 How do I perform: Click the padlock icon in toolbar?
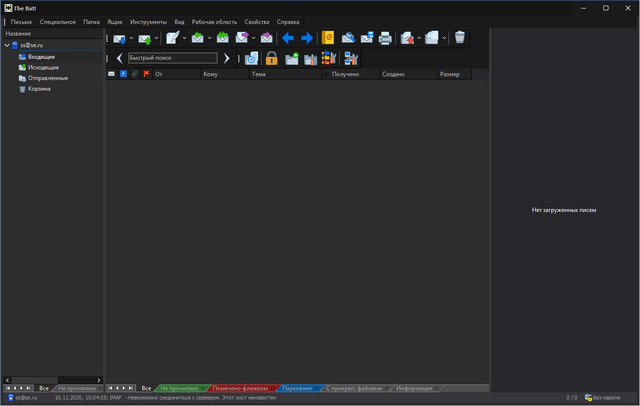[271, 58]
